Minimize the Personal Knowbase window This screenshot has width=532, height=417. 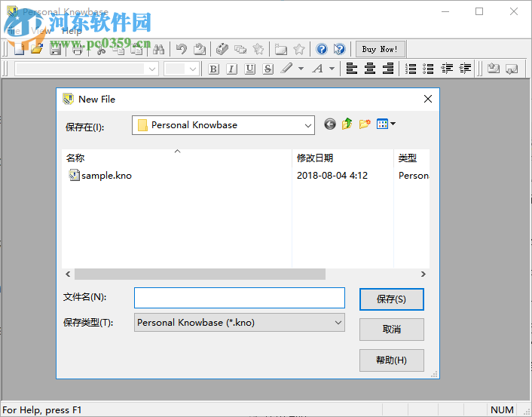point(445,11)
